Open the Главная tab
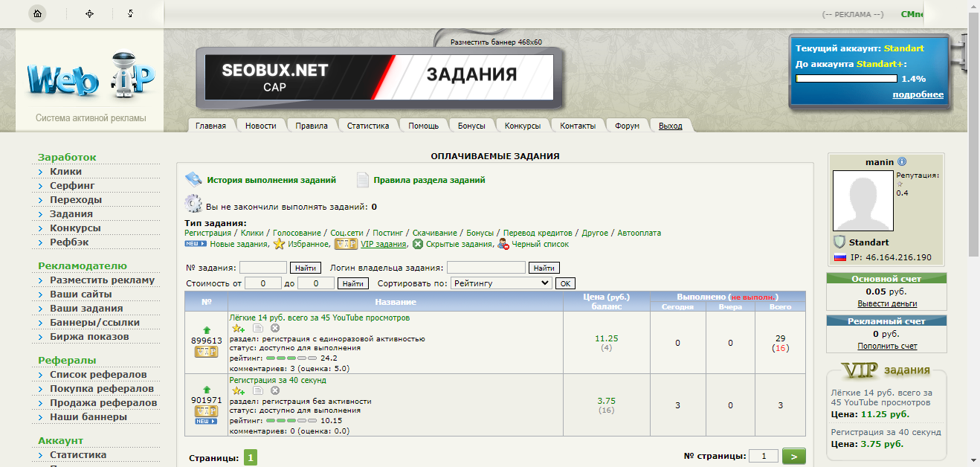The height and width of the screenshot is (467, 980). [210, 126]
